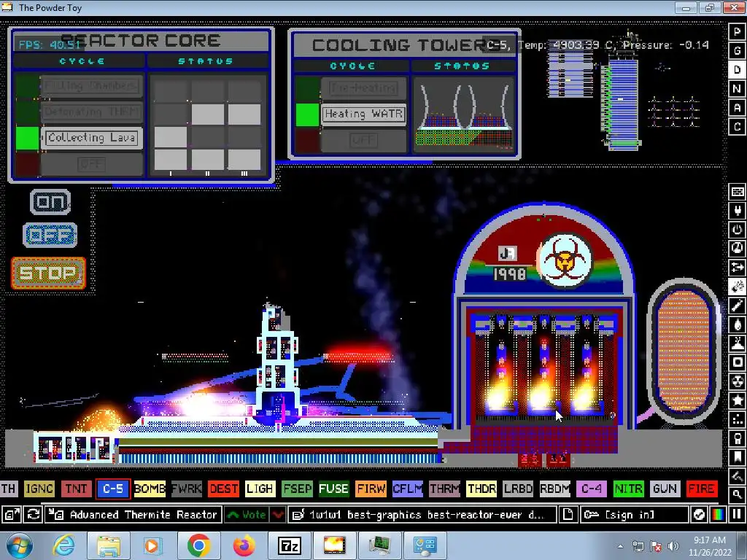This screenshot has width=747, height=560.
Task: Open 7-Zip from the taskbar
Action: [289, 545]
